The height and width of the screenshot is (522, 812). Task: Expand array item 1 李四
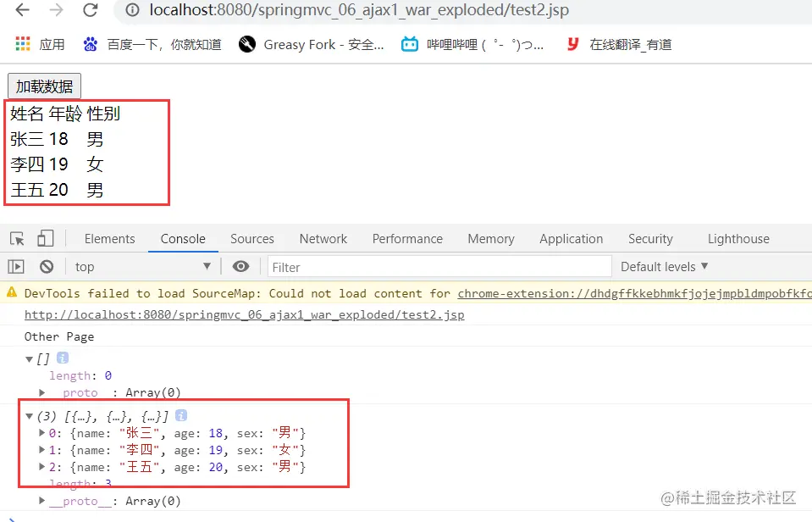[x=42, y=449]
